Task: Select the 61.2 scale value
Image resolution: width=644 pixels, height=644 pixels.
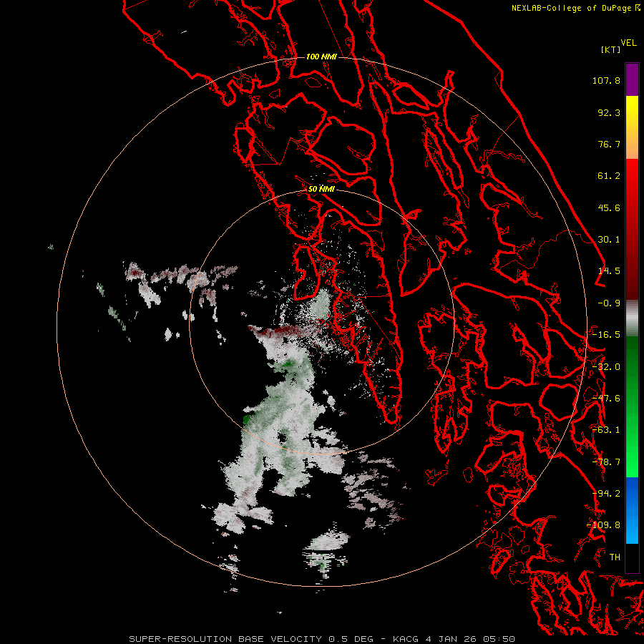Action: 609,176
